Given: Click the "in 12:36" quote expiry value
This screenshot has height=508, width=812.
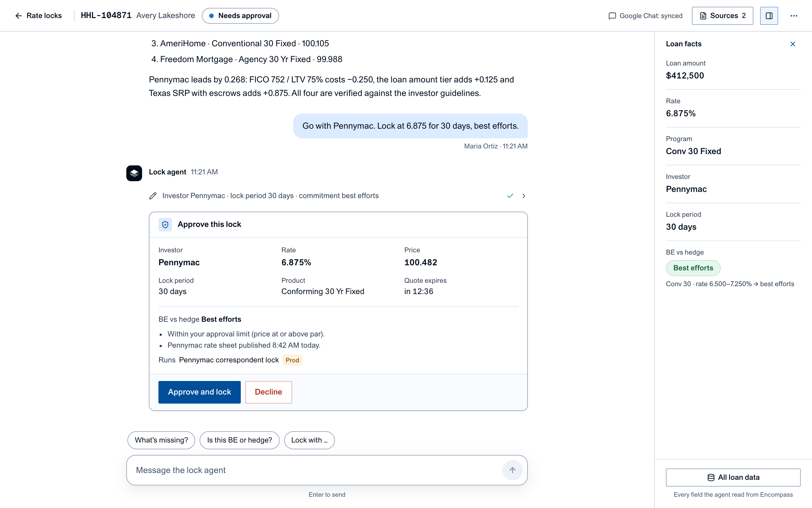Looking at the screenshot, I should coord(419,292).
